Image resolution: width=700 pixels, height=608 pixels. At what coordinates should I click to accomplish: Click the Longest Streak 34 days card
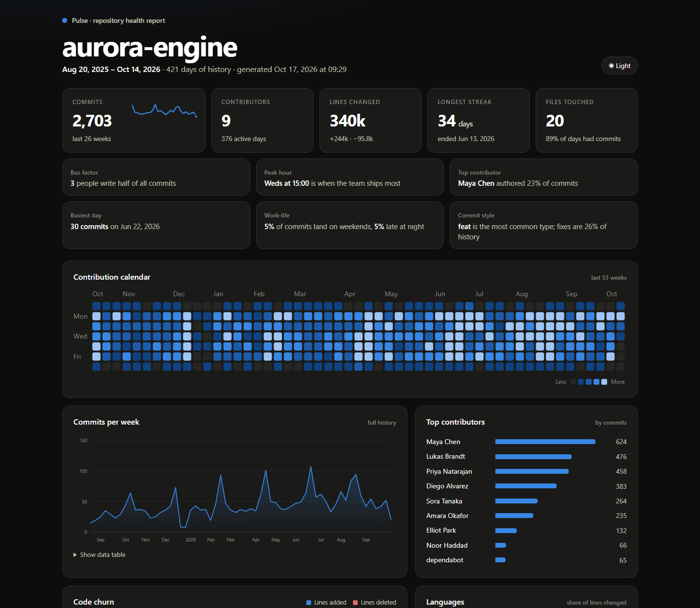click(478, 120)
